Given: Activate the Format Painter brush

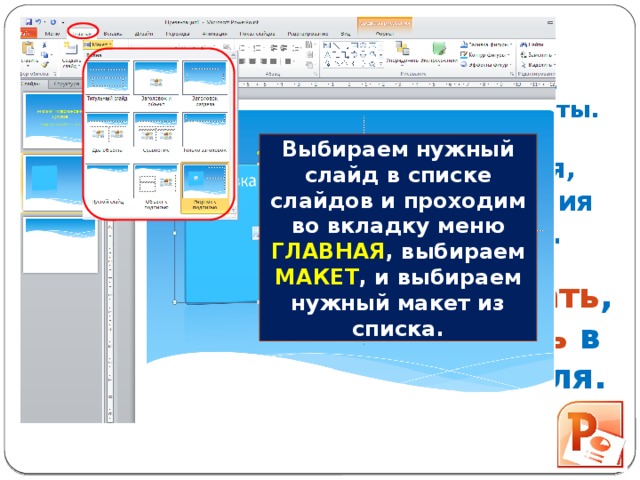Looking at the screenshot, I should point(44,65).
